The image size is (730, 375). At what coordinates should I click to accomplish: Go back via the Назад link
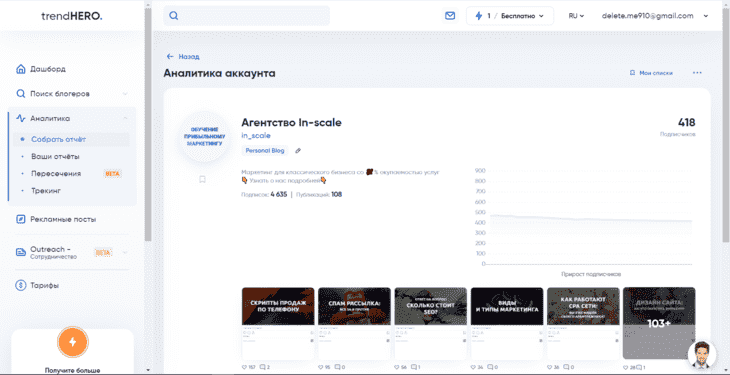point(183,57)
